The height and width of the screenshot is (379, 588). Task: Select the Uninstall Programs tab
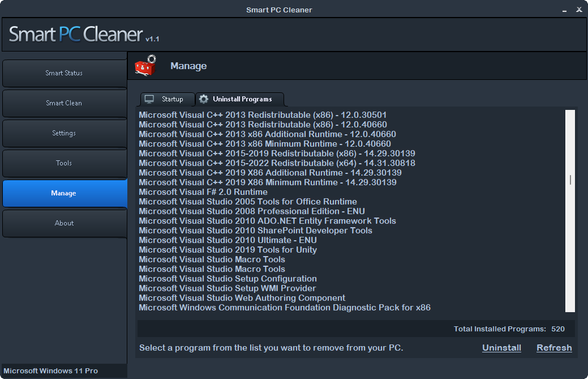point(239,99)
